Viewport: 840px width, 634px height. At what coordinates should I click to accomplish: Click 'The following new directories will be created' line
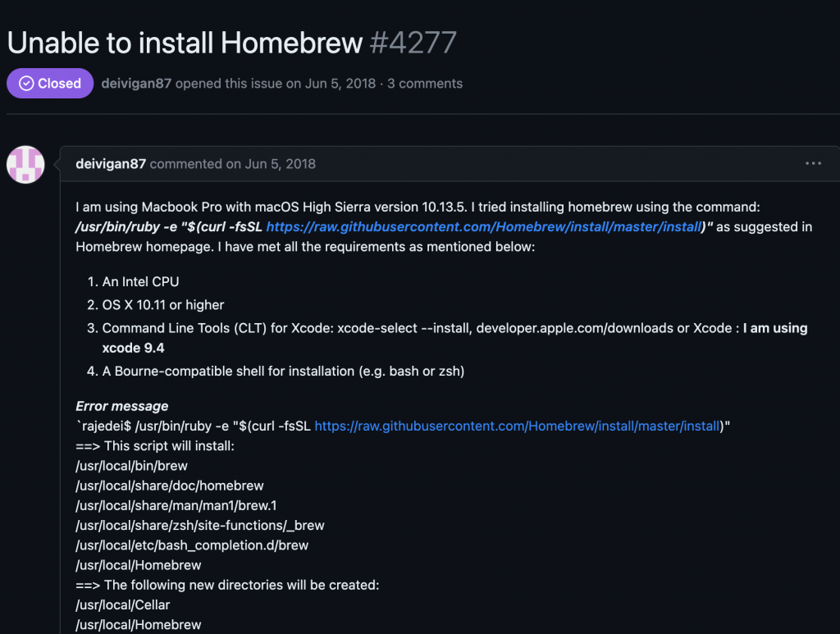pos(227,585)
